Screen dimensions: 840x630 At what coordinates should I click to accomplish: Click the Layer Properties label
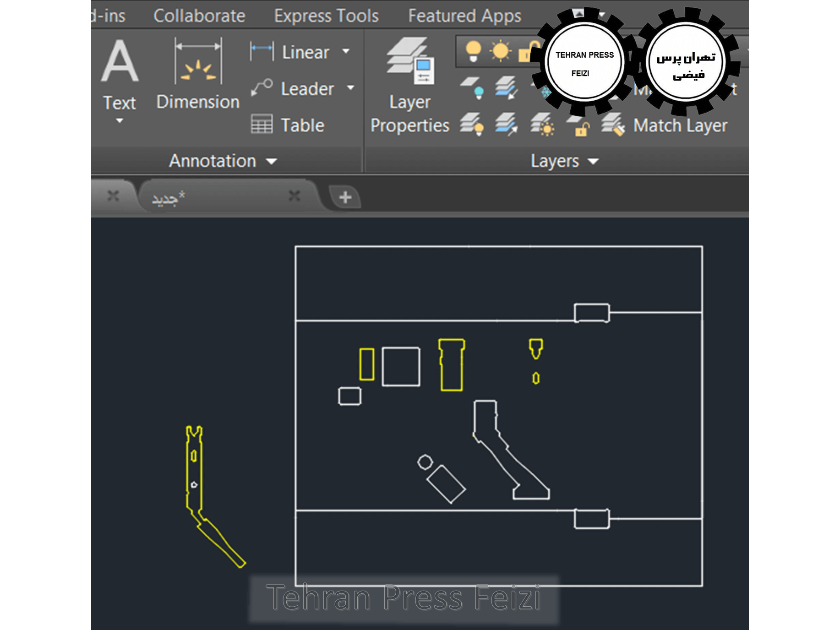coord(410,114)
